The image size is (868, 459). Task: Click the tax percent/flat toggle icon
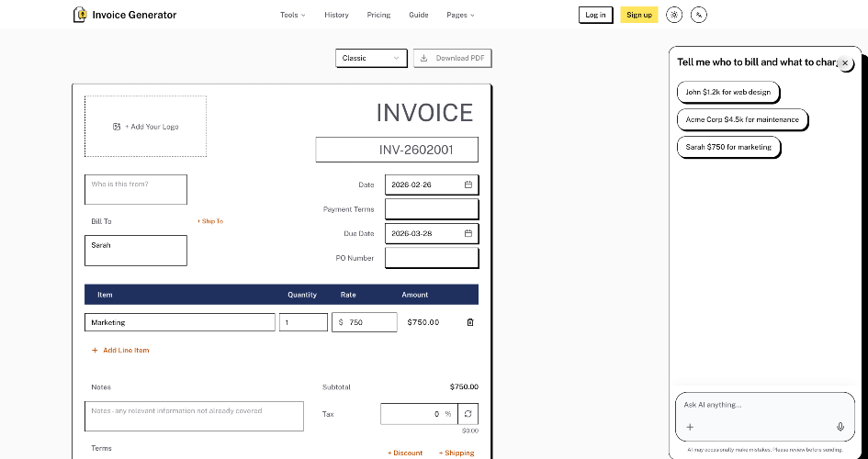[x=468, y=414]
